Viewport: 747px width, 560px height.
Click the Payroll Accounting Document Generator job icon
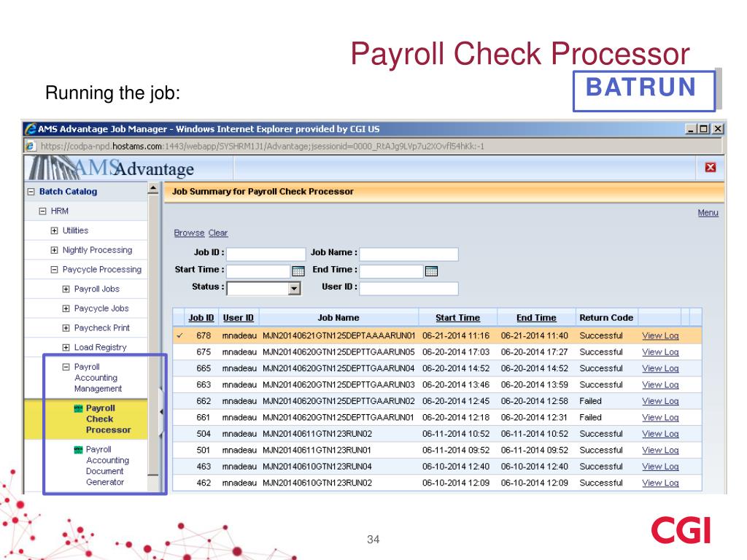[x=79, y=449]
